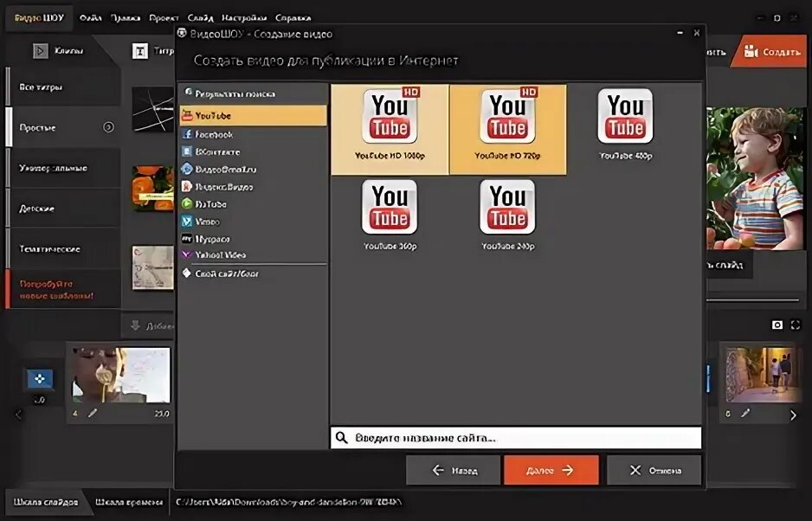Choose the YouTube HD 720p preset
The width and height of the screenshot is (812, 521).
507,130
